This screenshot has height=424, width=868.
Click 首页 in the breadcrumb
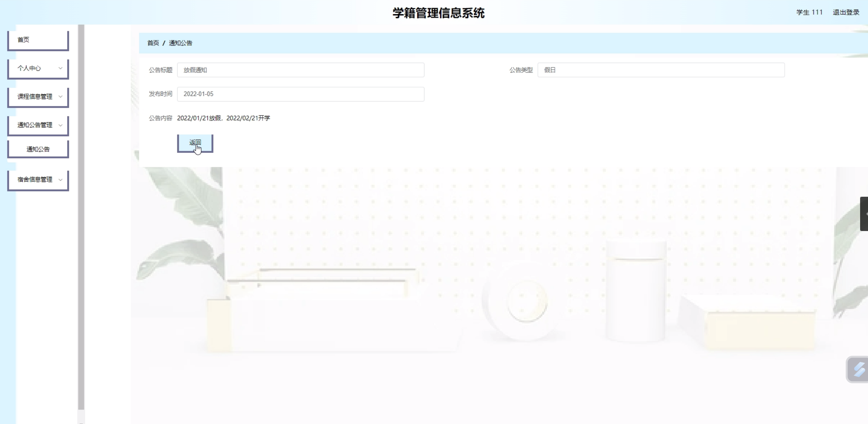(x=153, y=43)
